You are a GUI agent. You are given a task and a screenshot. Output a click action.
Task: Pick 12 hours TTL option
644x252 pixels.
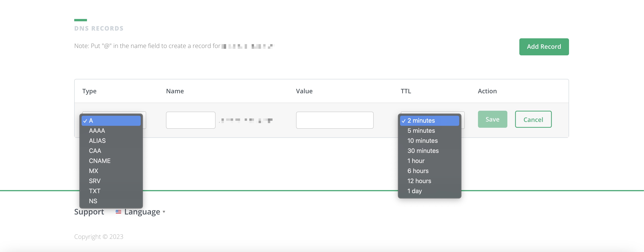coord(429,181)
